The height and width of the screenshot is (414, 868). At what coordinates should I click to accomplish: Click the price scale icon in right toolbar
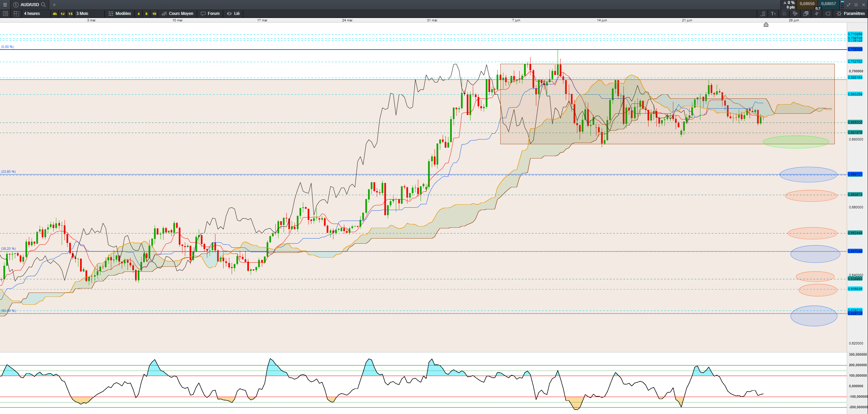click(x=763, y=14)
